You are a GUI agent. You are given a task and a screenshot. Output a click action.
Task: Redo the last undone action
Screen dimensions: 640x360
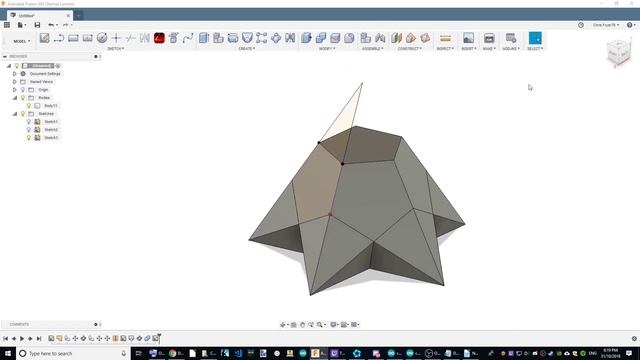[65, 25]
